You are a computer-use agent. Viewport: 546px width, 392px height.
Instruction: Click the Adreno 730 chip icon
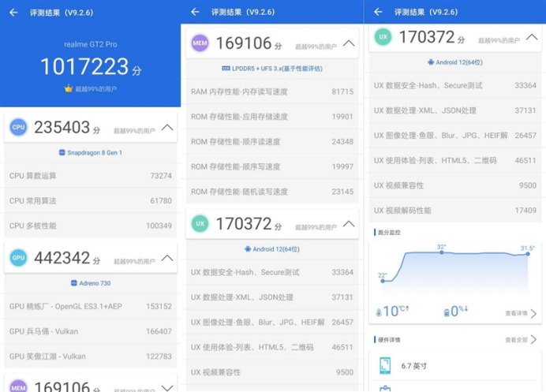tap(74, 283)
